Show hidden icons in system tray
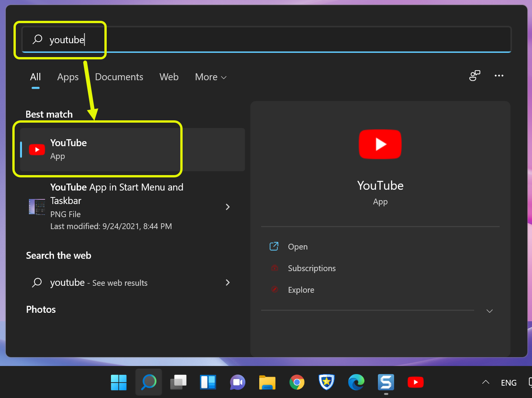The height and width of the screenshot is (398, 532). (485, 382)
